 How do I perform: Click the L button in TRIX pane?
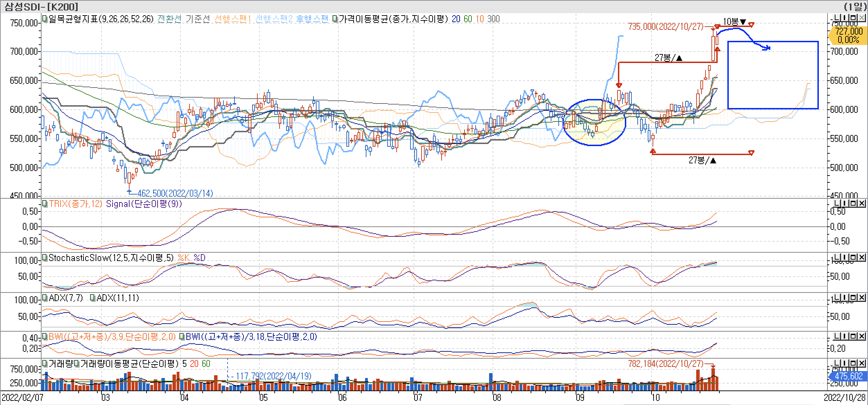click(836, 203)
